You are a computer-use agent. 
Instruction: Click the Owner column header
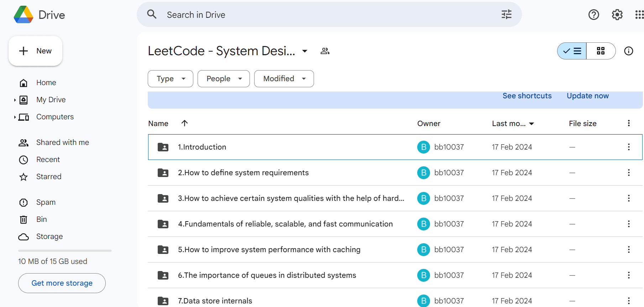[429, 124]
